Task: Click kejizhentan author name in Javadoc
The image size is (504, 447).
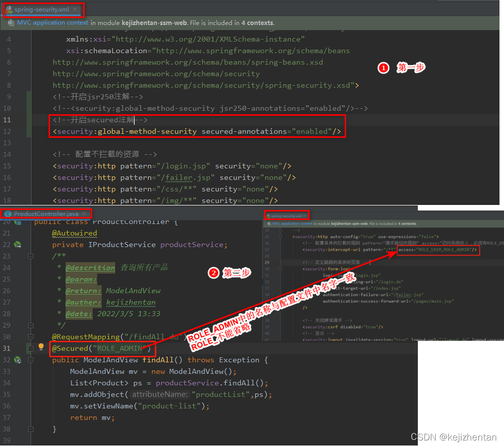Action: (x=131, y=302)
